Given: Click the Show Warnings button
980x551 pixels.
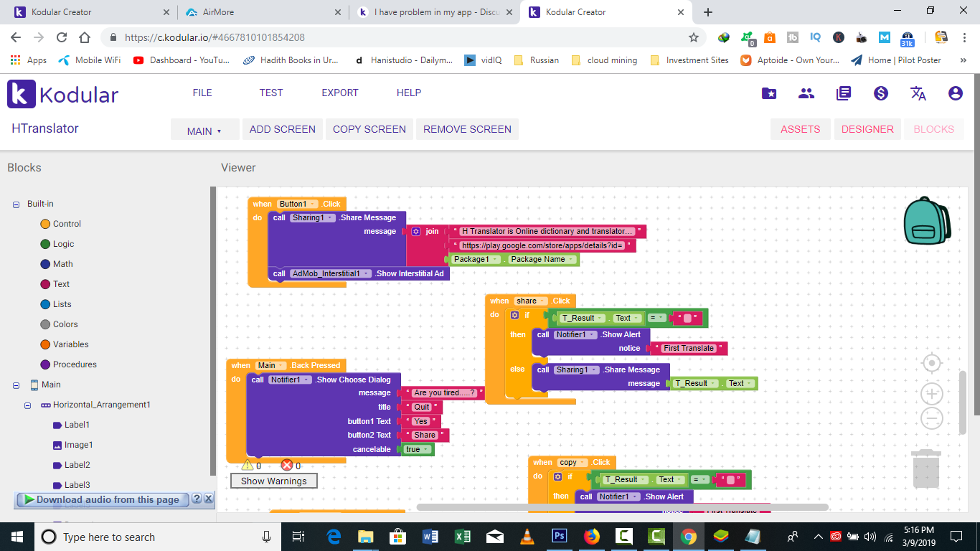Looking at the screenshot, I should pyautogui.click(x=274, y=481).
